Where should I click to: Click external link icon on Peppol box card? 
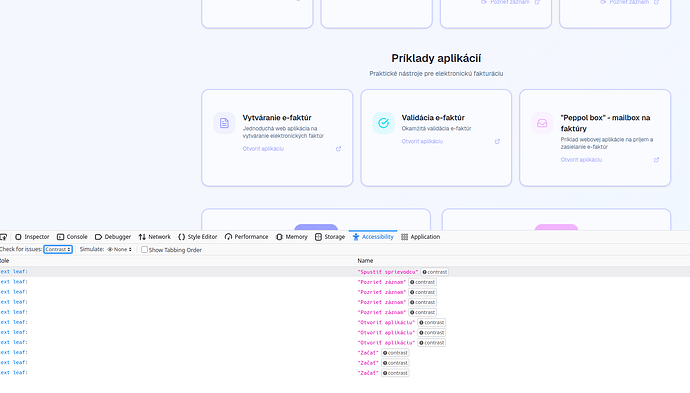(x=656, y=160)
